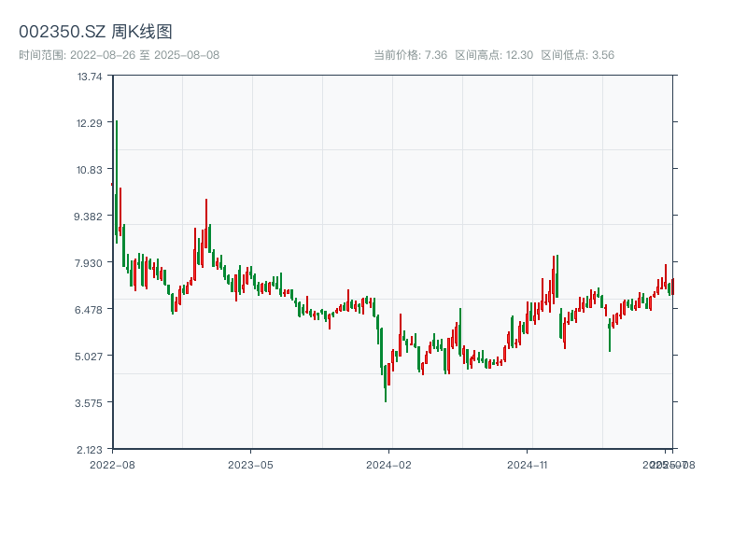
Task: Select the 7.930 price axis label
Action: [89, 263]
